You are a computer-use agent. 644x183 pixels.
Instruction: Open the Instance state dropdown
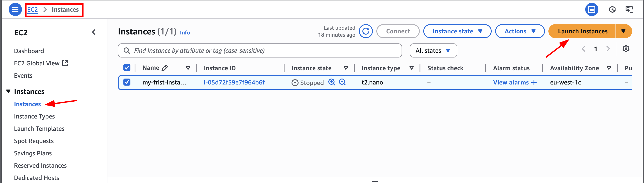click(457, 31)
